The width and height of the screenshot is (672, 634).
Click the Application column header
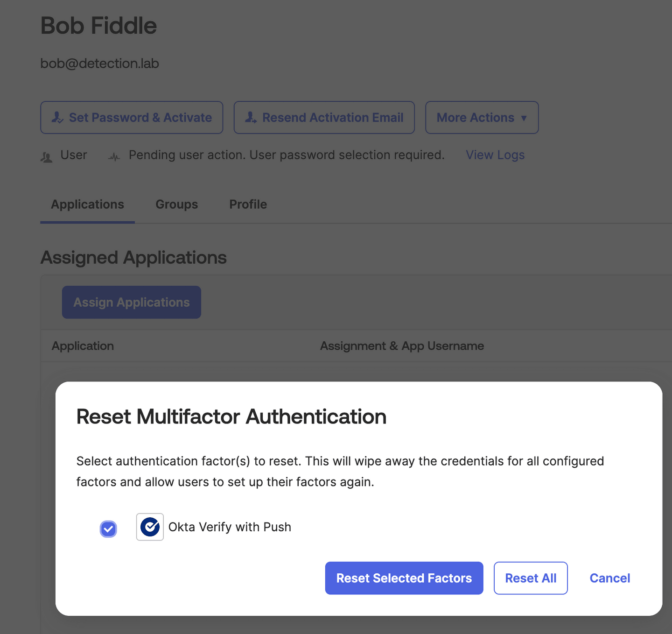(83, 346)
